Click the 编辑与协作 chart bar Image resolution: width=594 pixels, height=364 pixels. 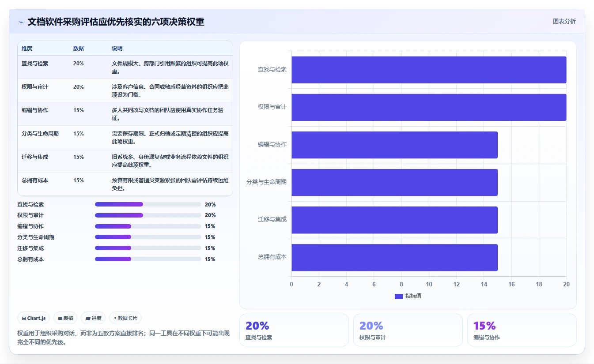pyautogui.click(x=394, y=145)
